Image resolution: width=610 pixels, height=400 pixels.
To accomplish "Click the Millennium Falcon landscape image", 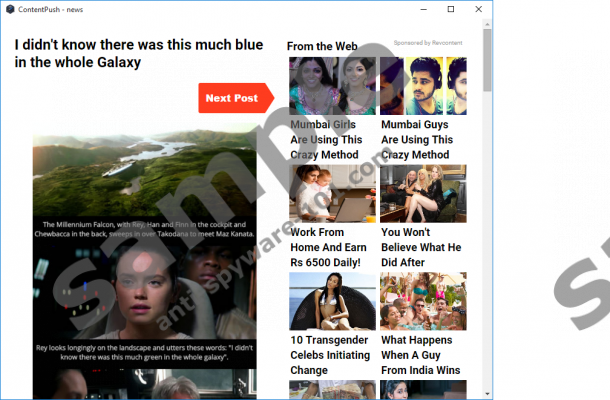I will tap(144, 170).
